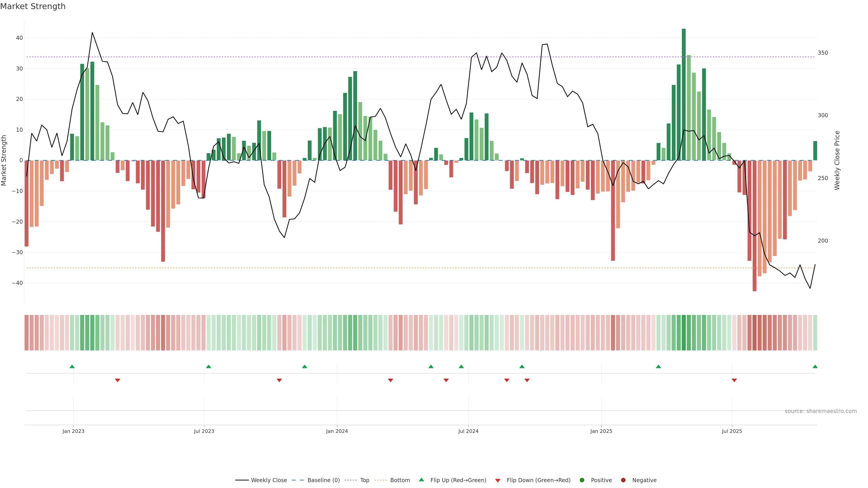Screen dimensions: 868x488
Task: Click the Positive green legend circle
Action: (582, 480)
